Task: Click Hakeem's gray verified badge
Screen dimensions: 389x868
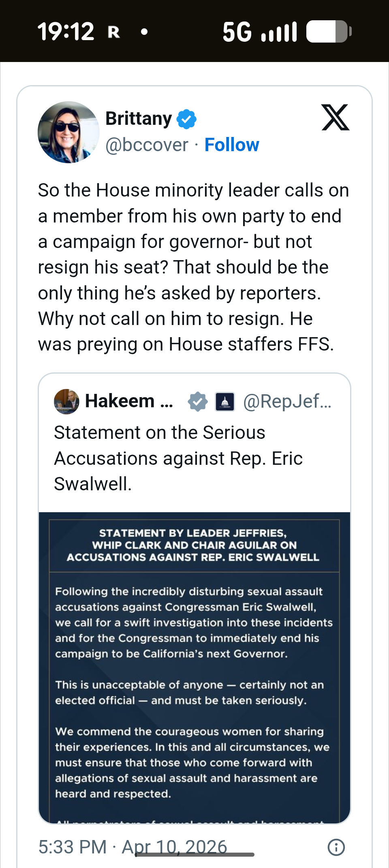Action: (x=197, y=402)
